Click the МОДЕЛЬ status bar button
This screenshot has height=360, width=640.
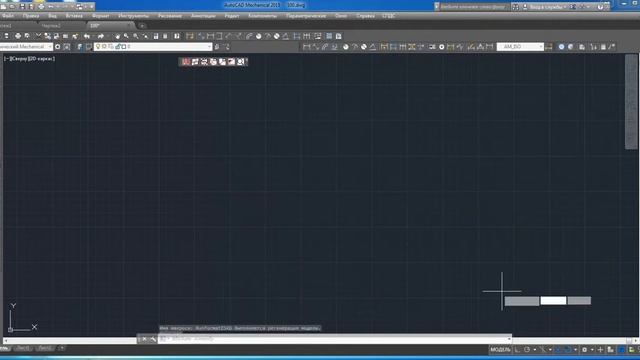coord(500,349)
